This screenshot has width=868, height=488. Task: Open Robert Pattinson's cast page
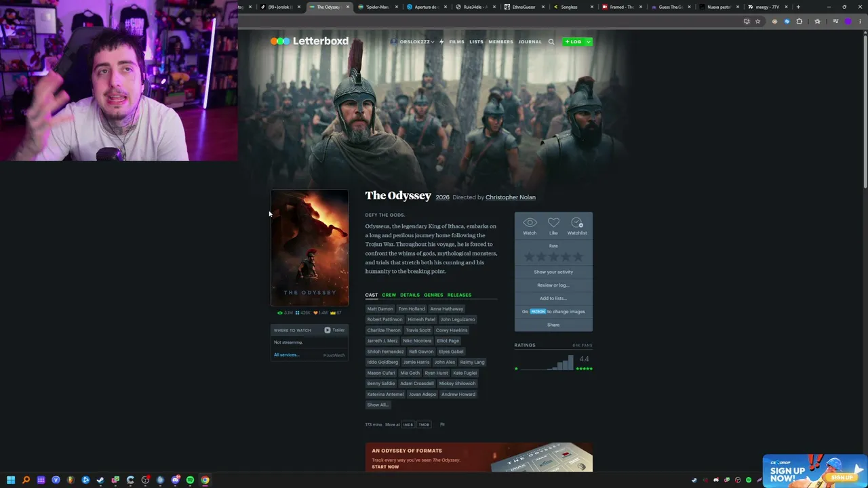[x=384, y=319]
